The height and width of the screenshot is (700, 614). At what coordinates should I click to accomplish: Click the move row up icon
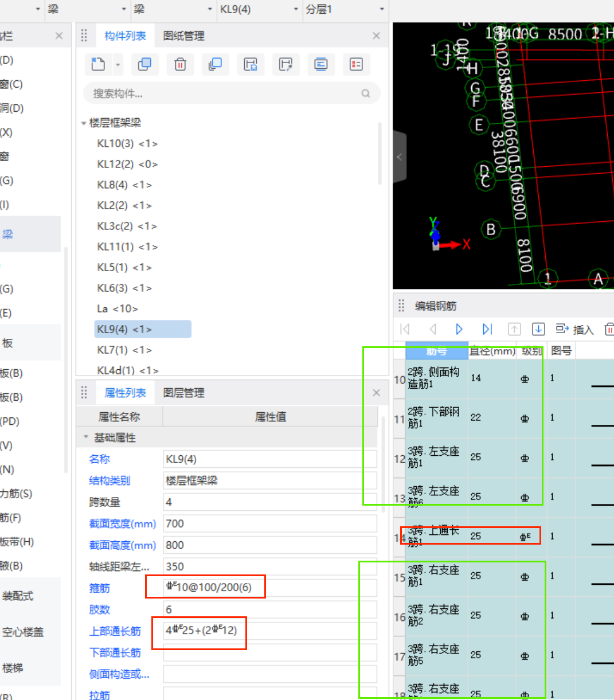pos(514,329)
